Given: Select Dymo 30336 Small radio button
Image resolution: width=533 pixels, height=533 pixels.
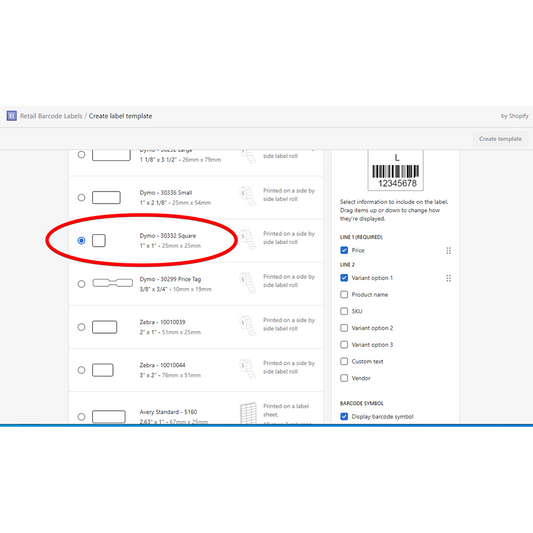Looking at the screenshot, I should coord(81,197).
